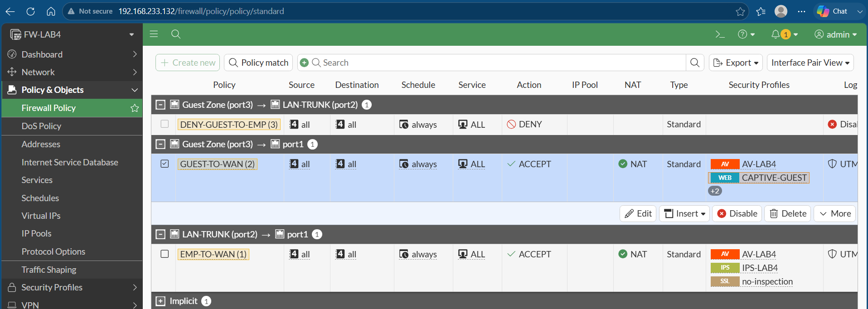The width and height of the screenshot is (868, 309).
Task: Open browser home page
Action: [x=51, y=11]
